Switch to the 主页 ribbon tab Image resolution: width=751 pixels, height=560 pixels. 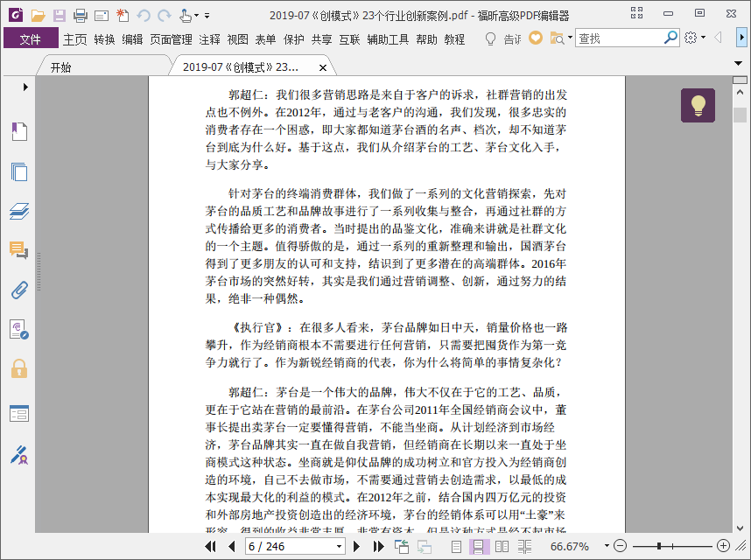[x=74, y=39]
